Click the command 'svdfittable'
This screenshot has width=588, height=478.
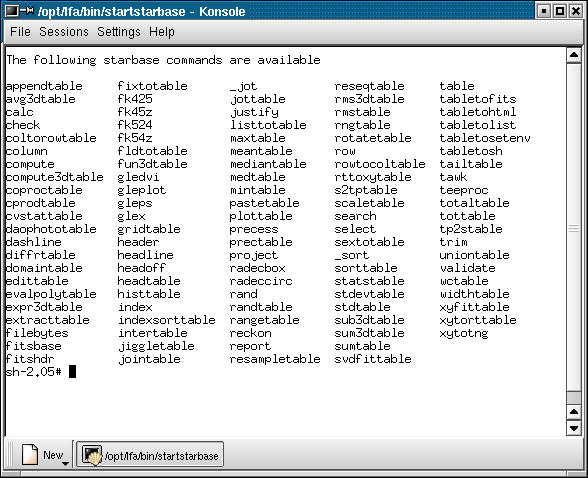[373, 359]
